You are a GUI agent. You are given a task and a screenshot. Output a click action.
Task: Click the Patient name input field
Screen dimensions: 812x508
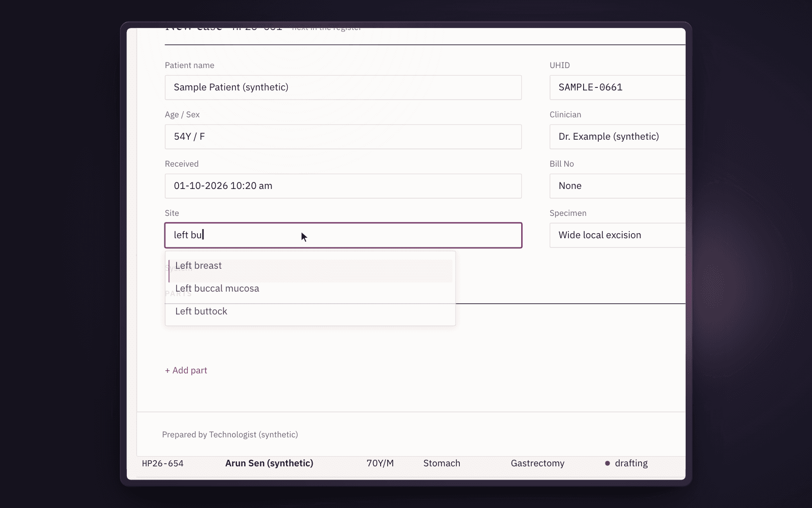pos(343,87)
